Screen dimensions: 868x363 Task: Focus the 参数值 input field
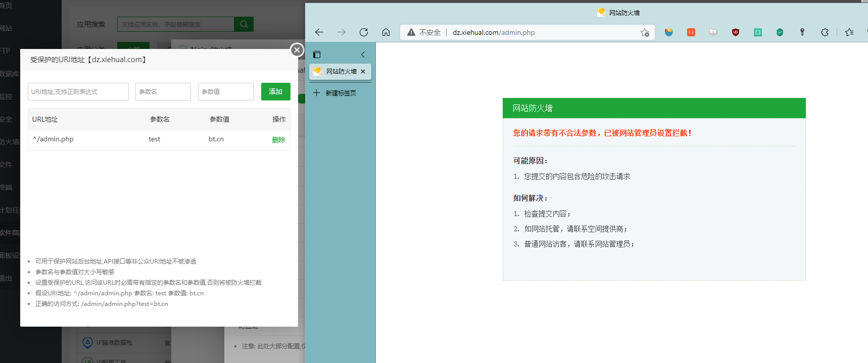tap(226, 92)
